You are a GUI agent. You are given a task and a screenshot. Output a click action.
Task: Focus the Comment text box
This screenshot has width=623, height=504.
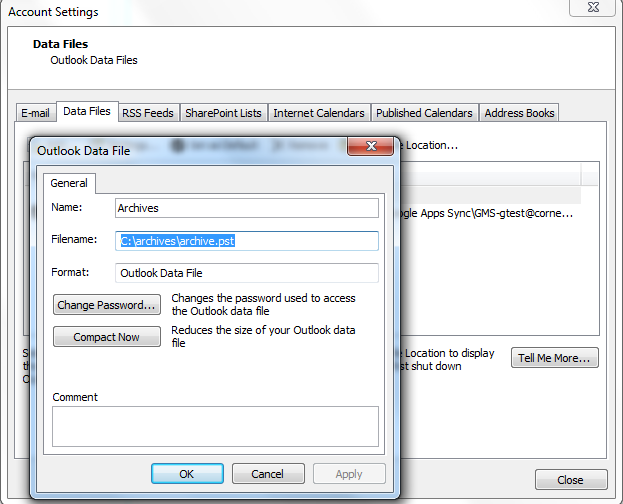(215, 426)
